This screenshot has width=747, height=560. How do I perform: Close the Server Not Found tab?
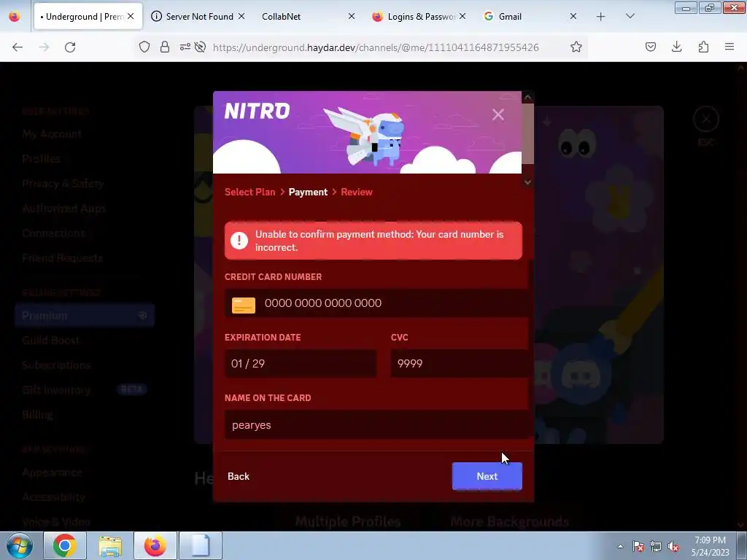[x=241, y=16]
